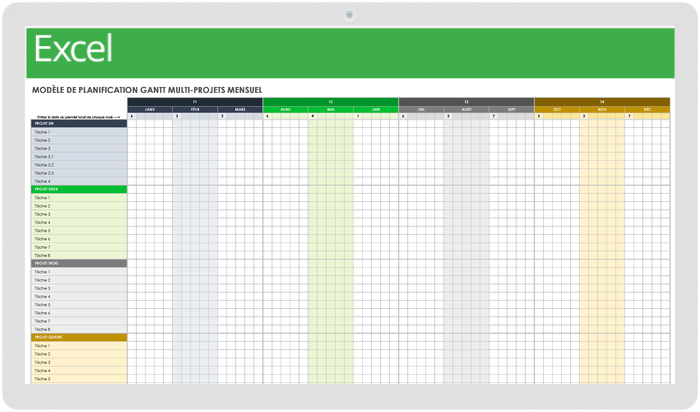Click Tâche 2 under PROJET TROIS

(79, 280)
